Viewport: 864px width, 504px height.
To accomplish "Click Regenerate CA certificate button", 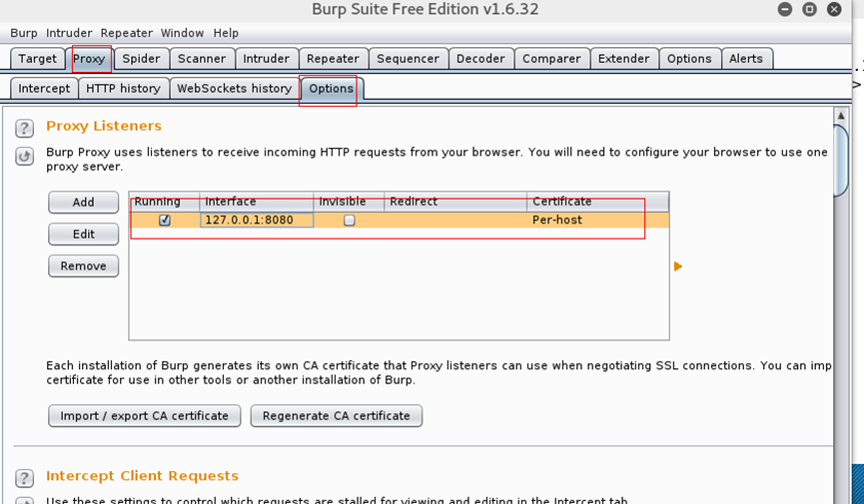I will click(337, 416).
